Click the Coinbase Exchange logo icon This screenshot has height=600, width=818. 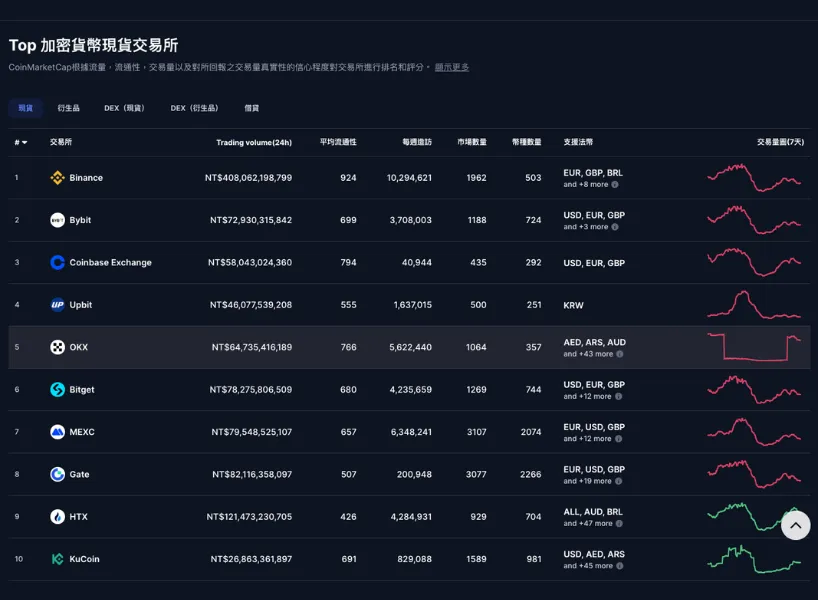(57, 262)
